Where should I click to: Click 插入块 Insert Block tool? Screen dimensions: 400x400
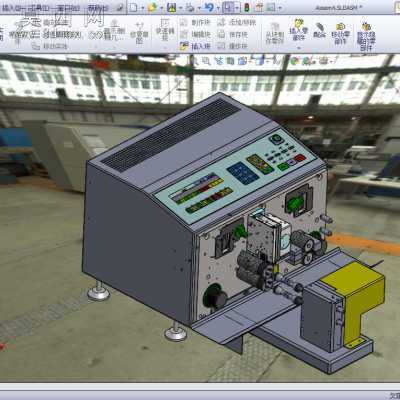tap(196, 46)
